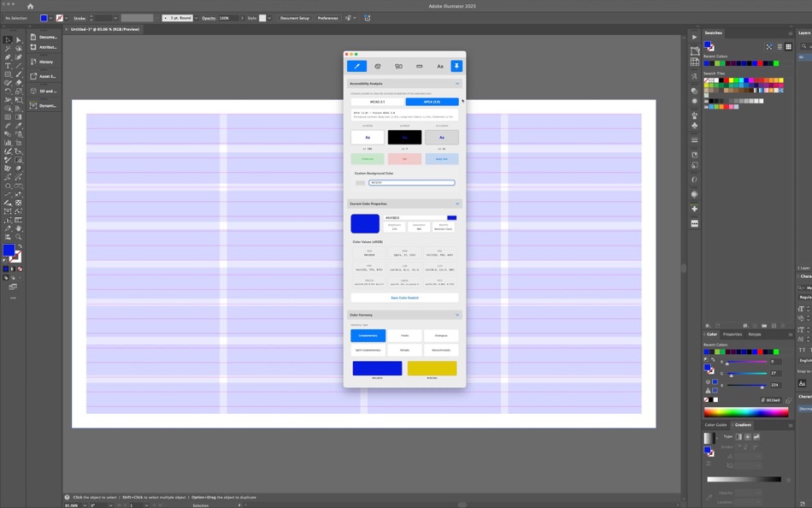Select the Zoom magnifier tool
This screenshot has height=508, width=812.
tap(19, 237)
